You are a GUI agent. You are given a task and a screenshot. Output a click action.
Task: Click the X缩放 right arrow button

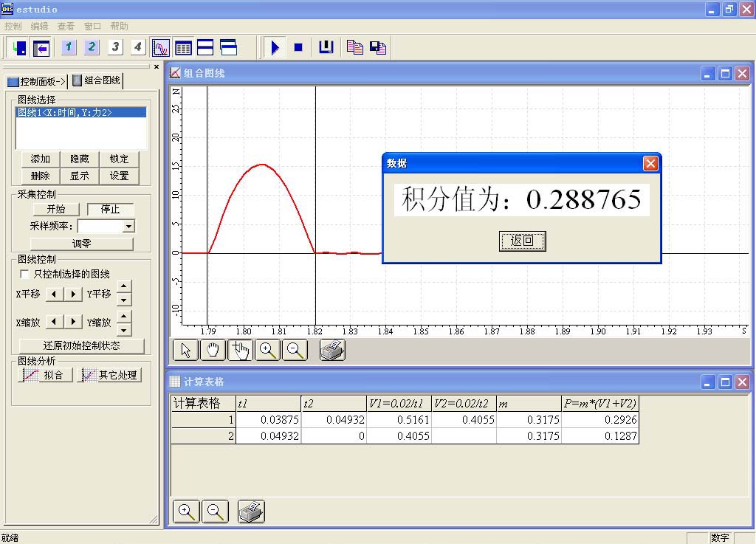[x=73, y=322]
